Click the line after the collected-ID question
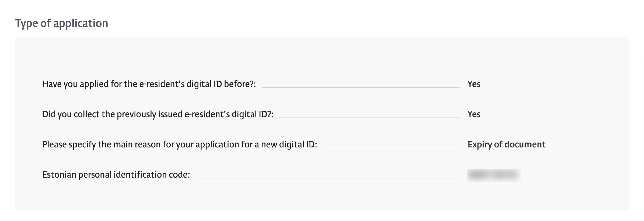The image size is (644, 221). pos(369,118)
